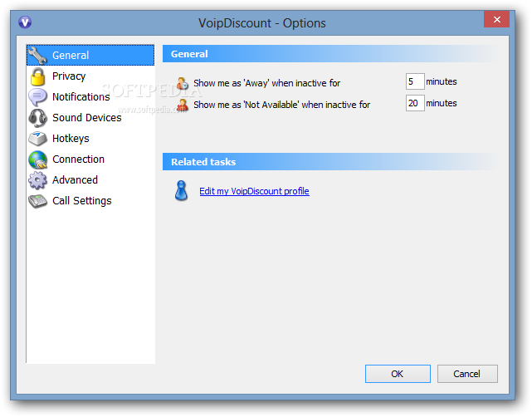Click the Not Available minutes field
The width and height of the screenshot is (532, 417).
[415, 103]
